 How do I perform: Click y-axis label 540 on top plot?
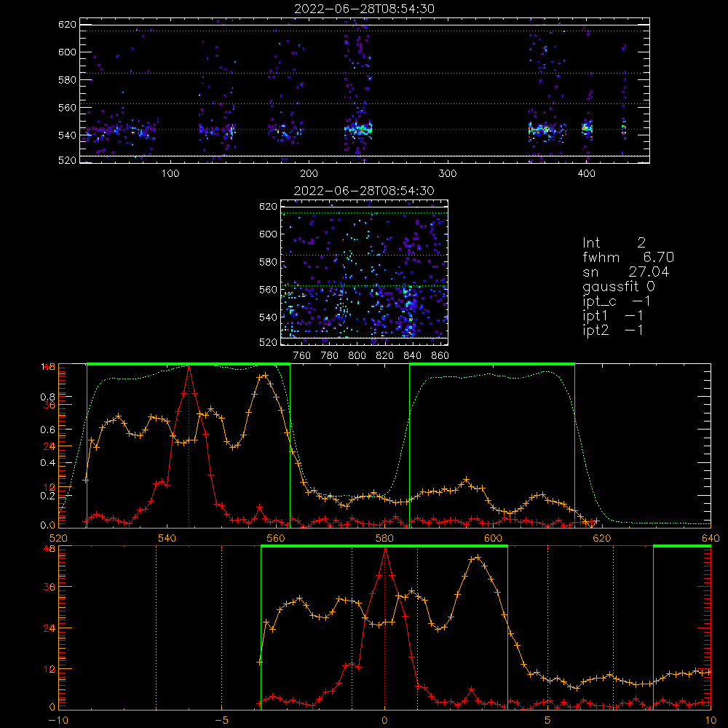pyautogui.click(x=67, y=135)
